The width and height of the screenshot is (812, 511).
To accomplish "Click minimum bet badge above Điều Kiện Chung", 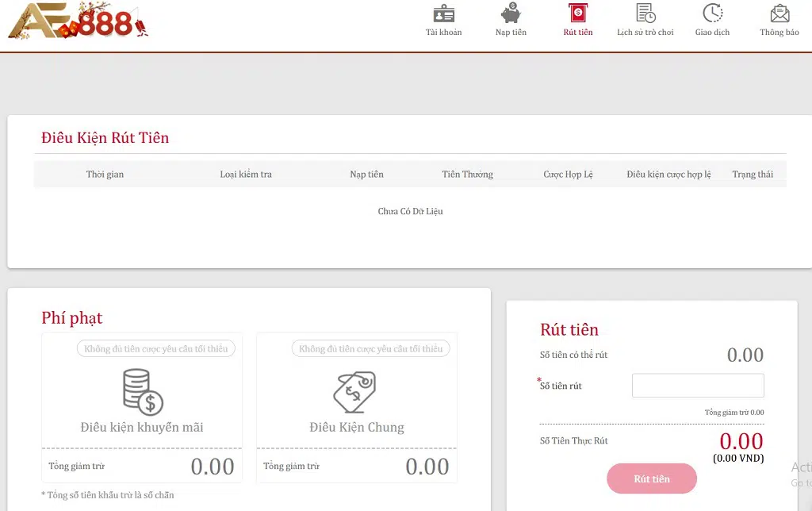I will tap(370, 348).
